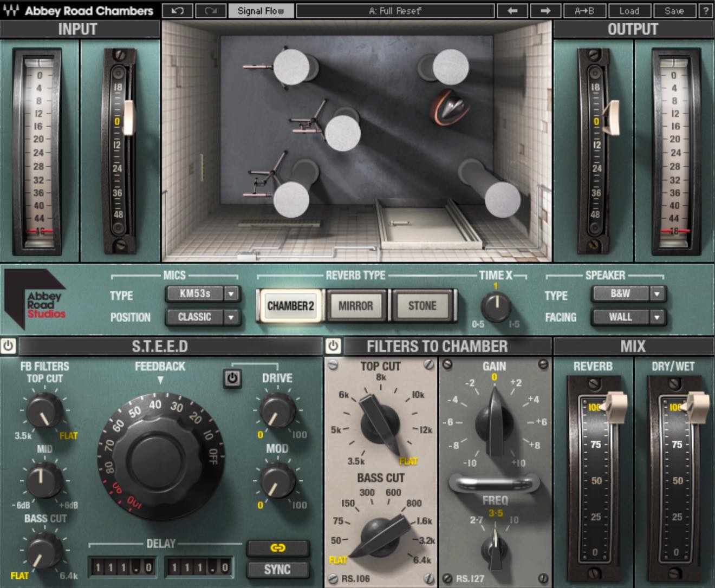Click the right delay time field

pos(199,567)
